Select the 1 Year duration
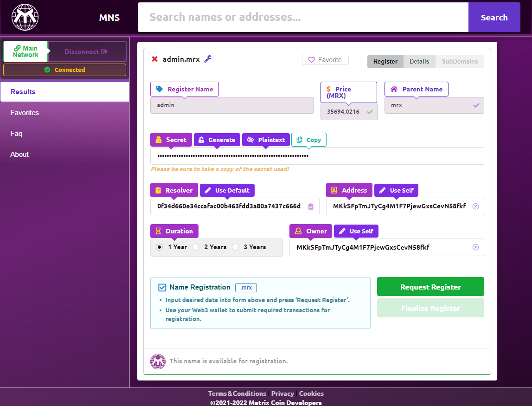This screenshot has width=532, height=406. point(159,247)
